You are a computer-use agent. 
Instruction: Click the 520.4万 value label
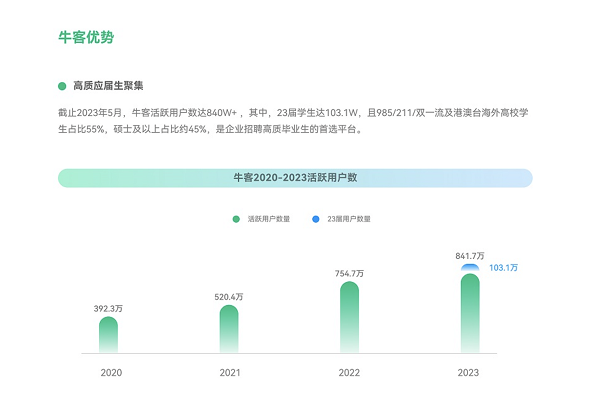[229, 297]
